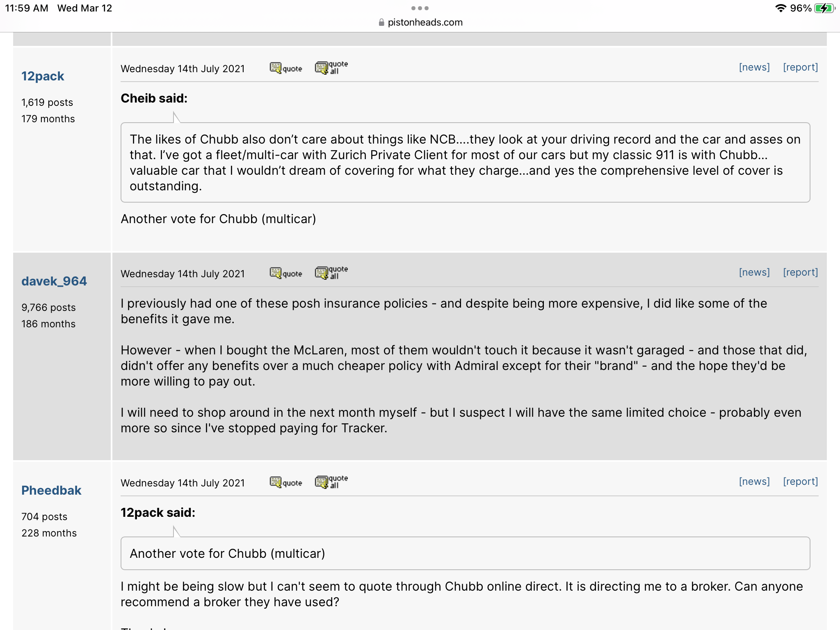This screenshot has width=840, height=630.
Task: Click quote all icon on davek_964's post
Action: point(331,273)
